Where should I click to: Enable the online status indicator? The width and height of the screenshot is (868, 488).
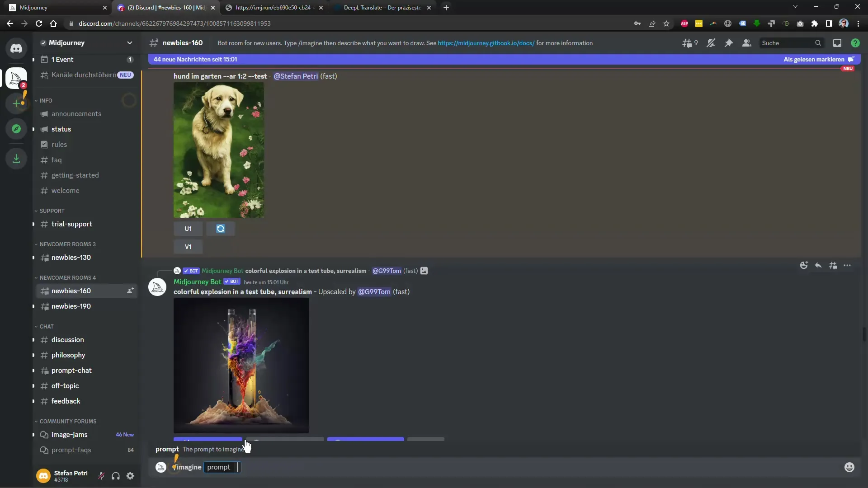(x=43, y=475)
